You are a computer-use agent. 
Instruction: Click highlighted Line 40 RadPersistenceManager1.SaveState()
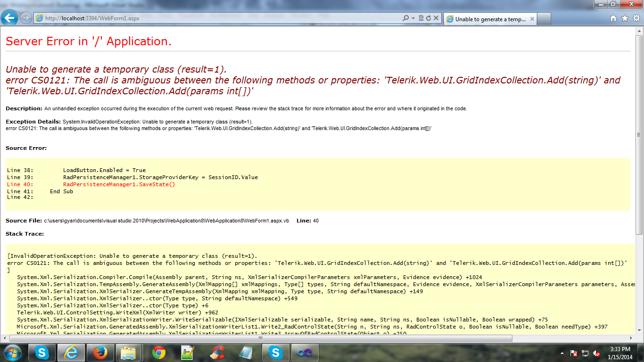(91, 184)
